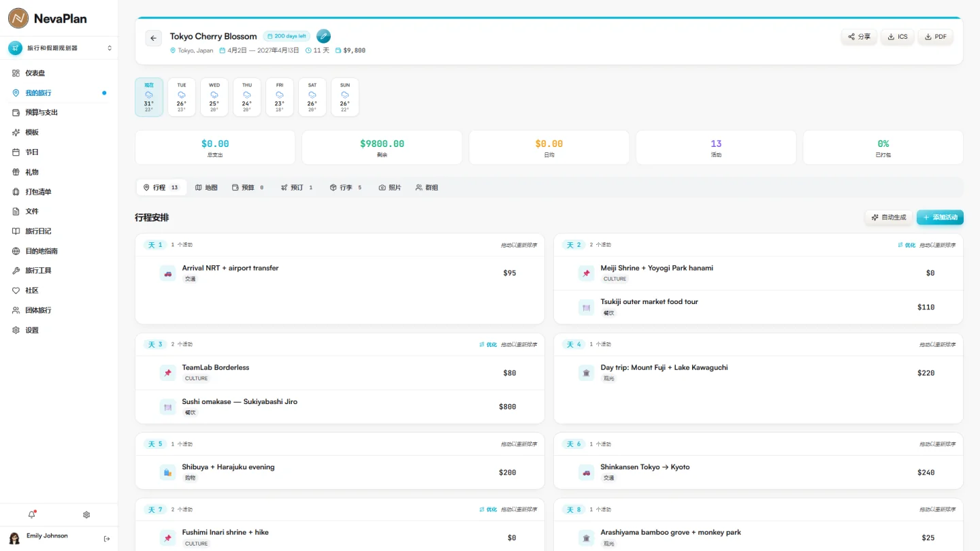Go to 预算与支出 in the sidebar
The image size is (980, 551).
59,112
